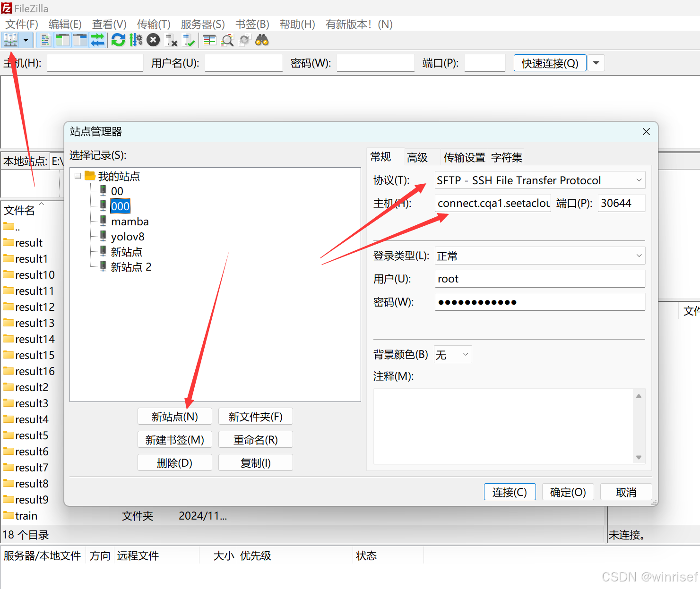Image resolution: width=700 pixels, height=589 pixels.
Task: Toggle transfer queue processing icon
Action: (x=136, y=40)
